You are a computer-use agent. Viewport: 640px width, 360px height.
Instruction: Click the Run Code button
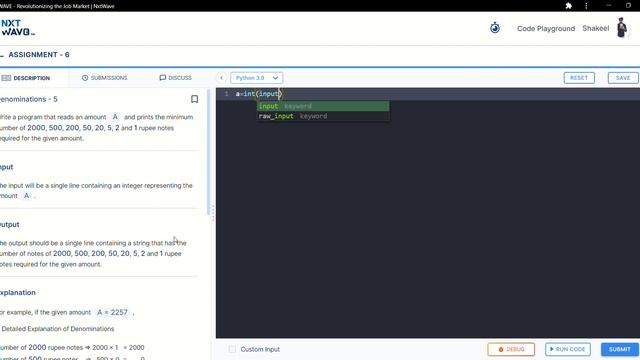click(568, 349)
